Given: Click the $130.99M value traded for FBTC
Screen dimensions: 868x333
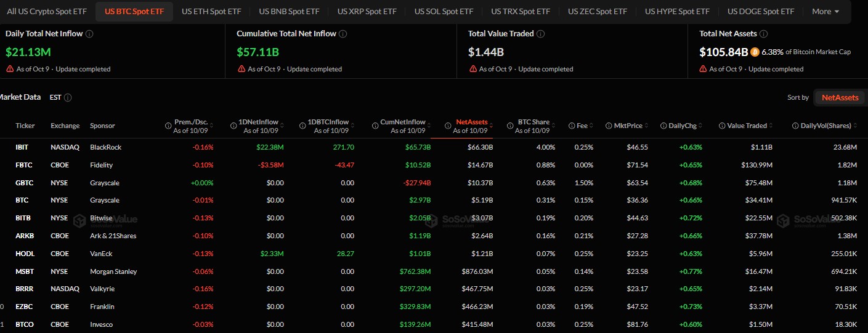Looking at the screenshot, I should (755, 165).
